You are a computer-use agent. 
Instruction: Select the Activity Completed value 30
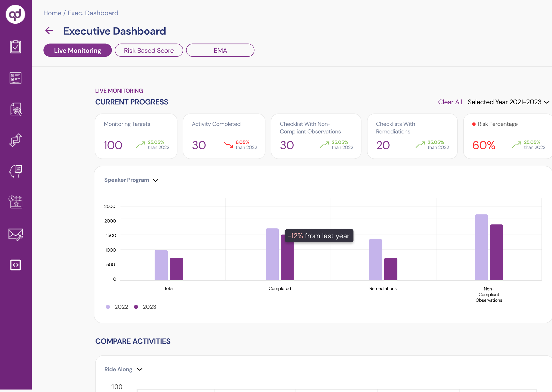coord(199,145)
